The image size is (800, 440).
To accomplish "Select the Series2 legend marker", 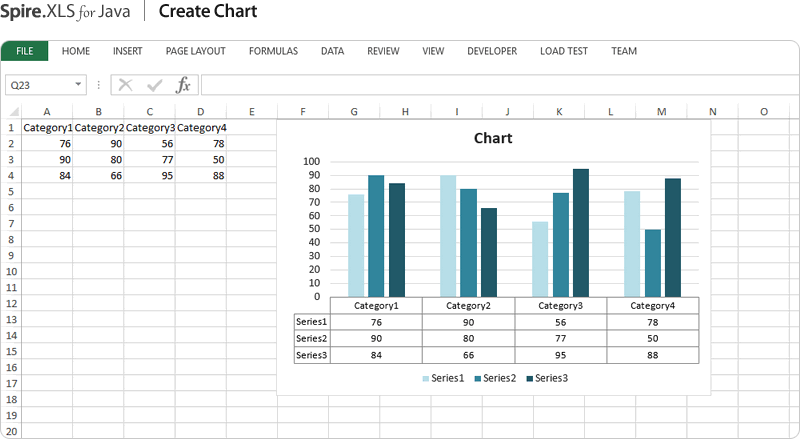I will (x=478, y=378).
